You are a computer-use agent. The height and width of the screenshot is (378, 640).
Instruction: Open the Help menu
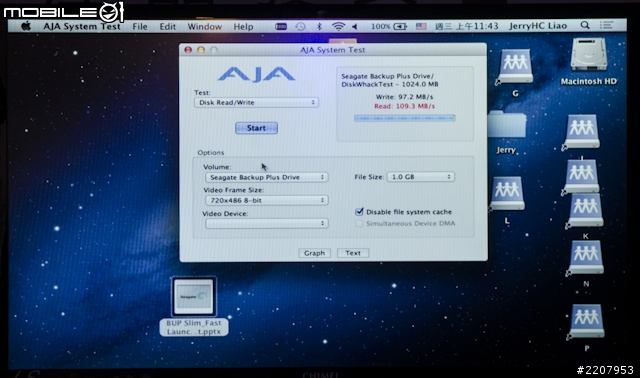pos(243,27)
